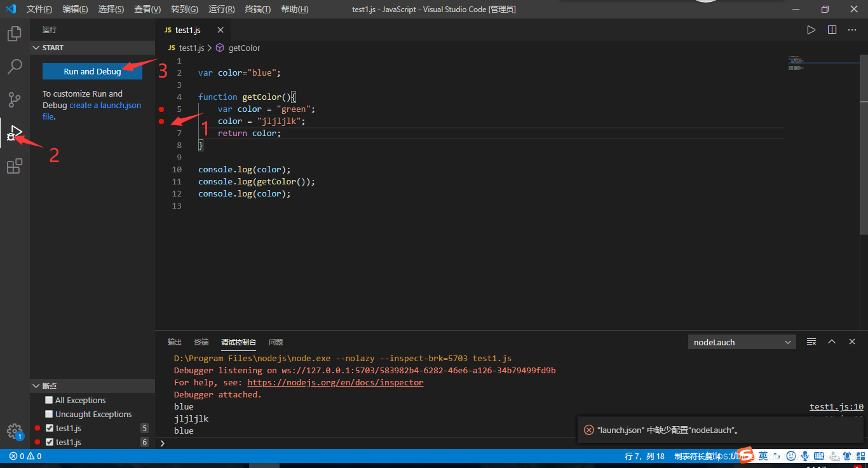868x468 pixels.
Task: Close the test1.js editor tab
Action: [220, 30]
